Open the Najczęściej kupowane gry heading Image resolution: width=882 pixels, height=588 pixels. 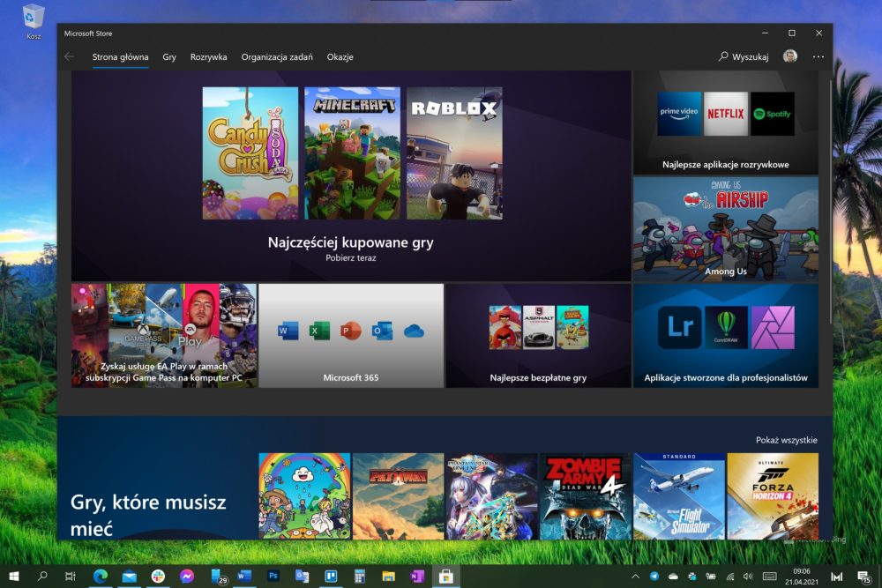pyautogui.click(x=351, y=242)
